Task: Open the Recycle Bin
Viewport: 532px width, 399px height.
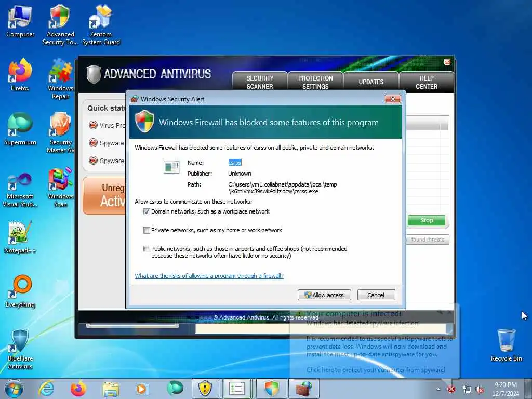Action: tap(506, 345)
